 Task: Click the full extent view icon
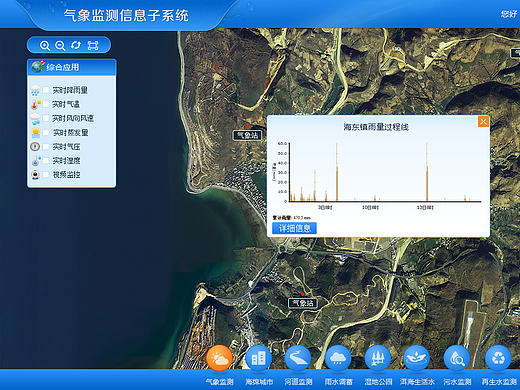point(93,45)
